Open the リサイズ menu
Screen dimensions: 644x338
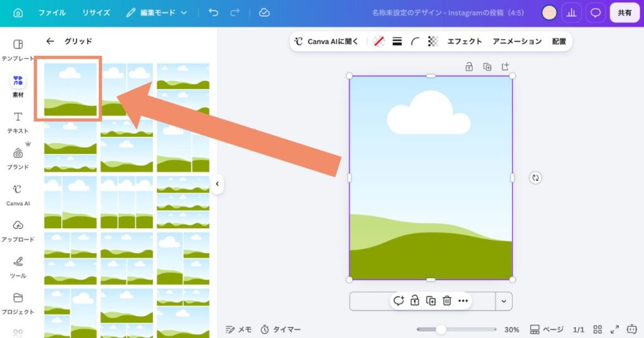[96, 13]
